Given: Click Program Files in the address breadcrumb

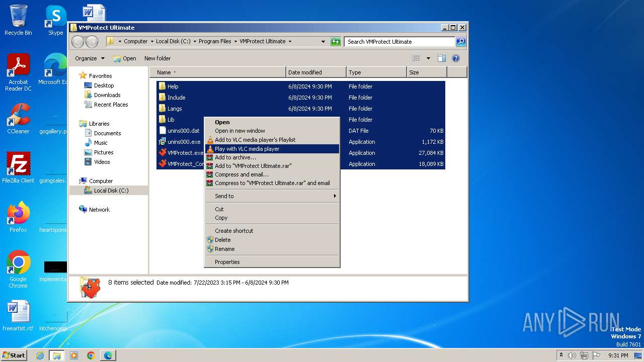Looking at the screenshot, I should [215, 42].
